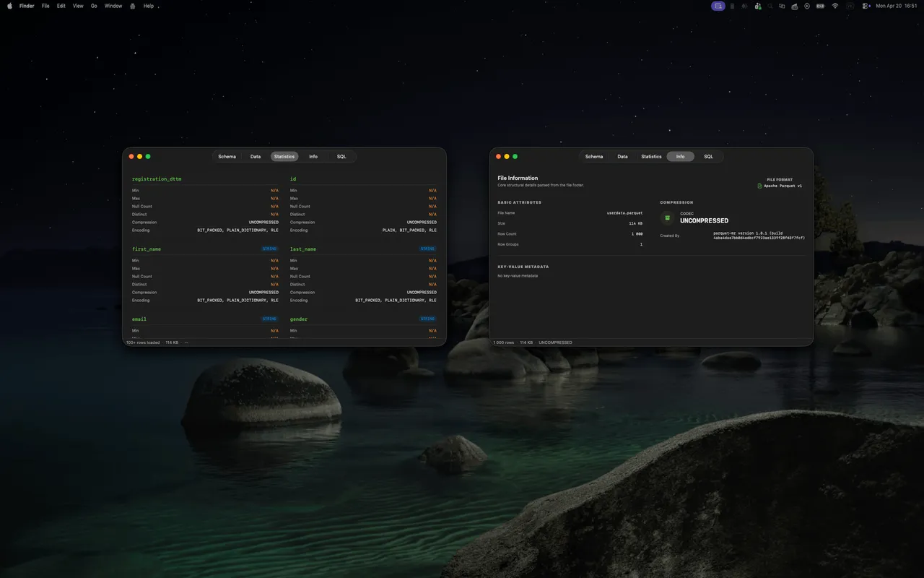
Task: Click the email column heading
Action: (x=139, y=319)
